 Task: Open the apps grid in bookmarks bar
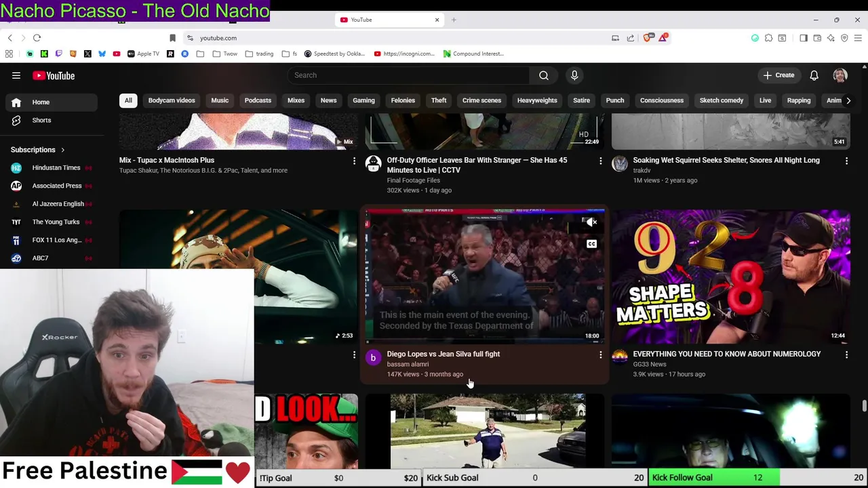click(x=9, y=54)
